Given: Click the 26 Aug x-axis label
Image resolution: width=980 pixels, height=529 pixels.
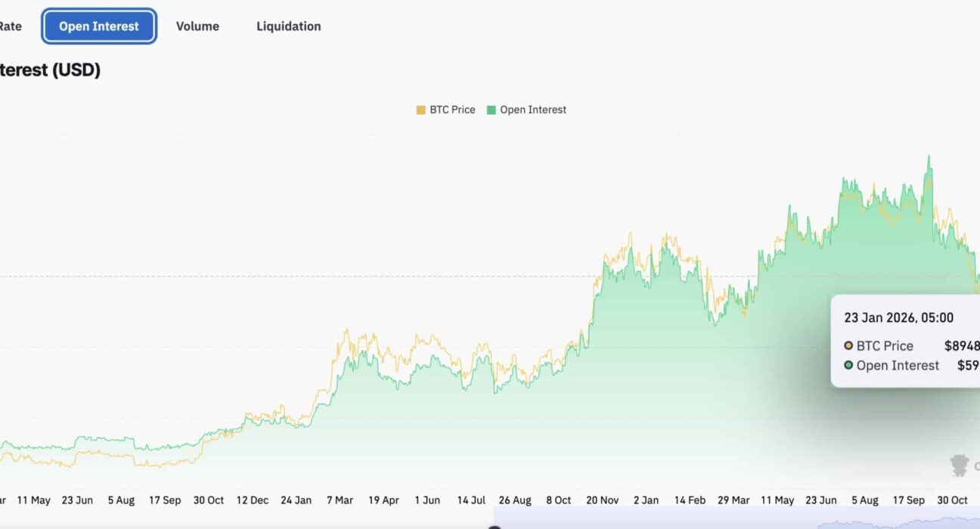Looking at the screenshot, I should click(515, 500).
